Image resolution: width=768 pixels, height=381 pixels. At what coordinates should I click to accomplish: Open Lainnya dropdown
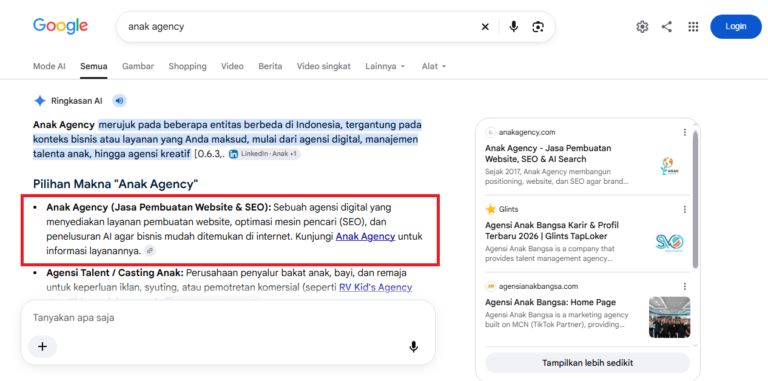(385, 66)
